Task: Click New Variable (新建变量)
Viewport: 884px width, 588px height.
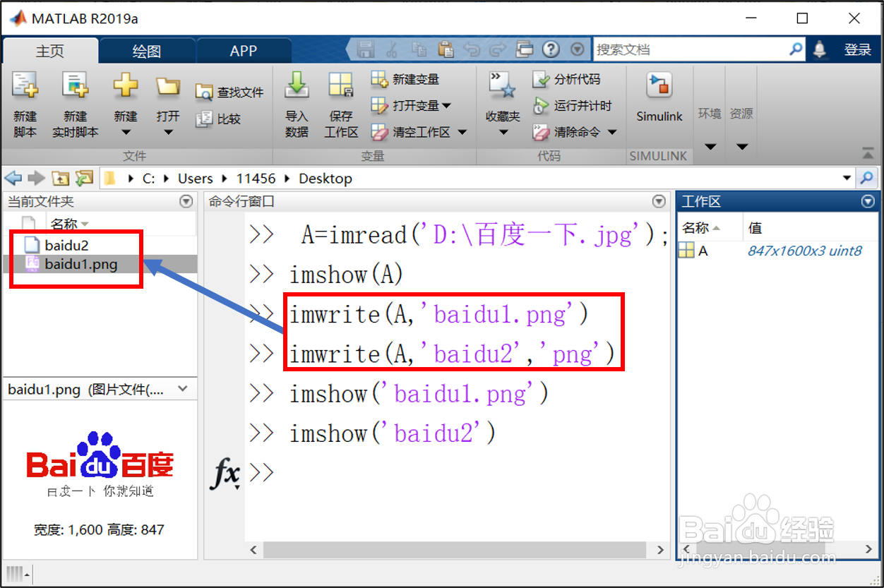Action: (405, 79)
